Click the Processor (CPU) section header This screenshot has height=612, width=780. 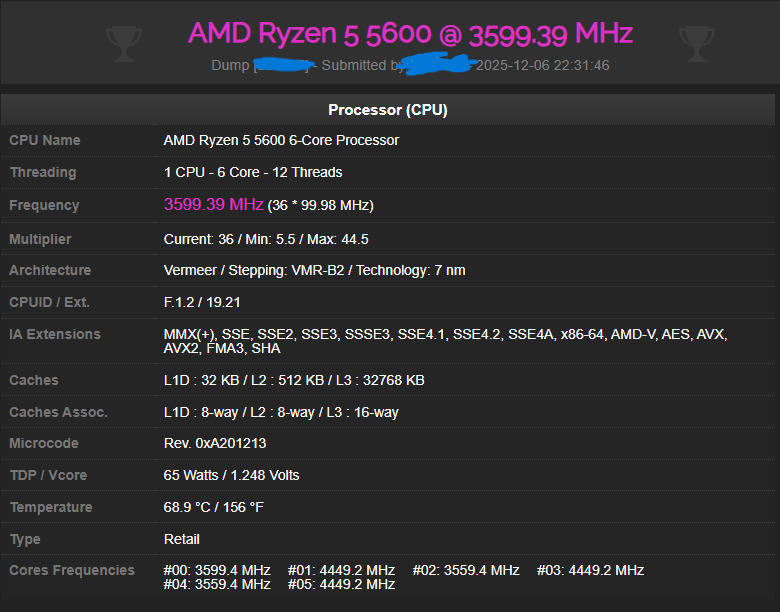click(388, 109)
